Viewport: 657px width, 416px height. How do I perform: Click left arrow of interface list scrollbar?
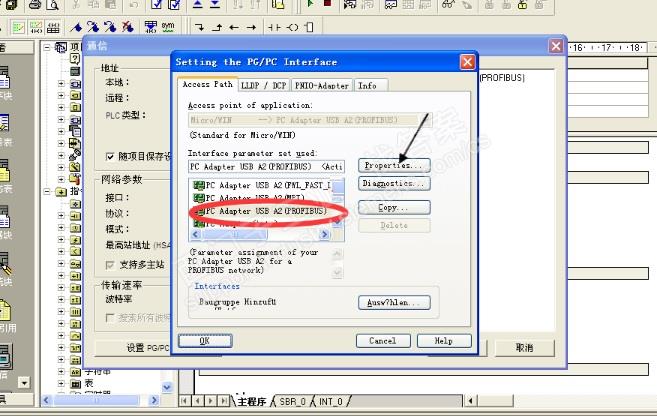pos(195,235)
